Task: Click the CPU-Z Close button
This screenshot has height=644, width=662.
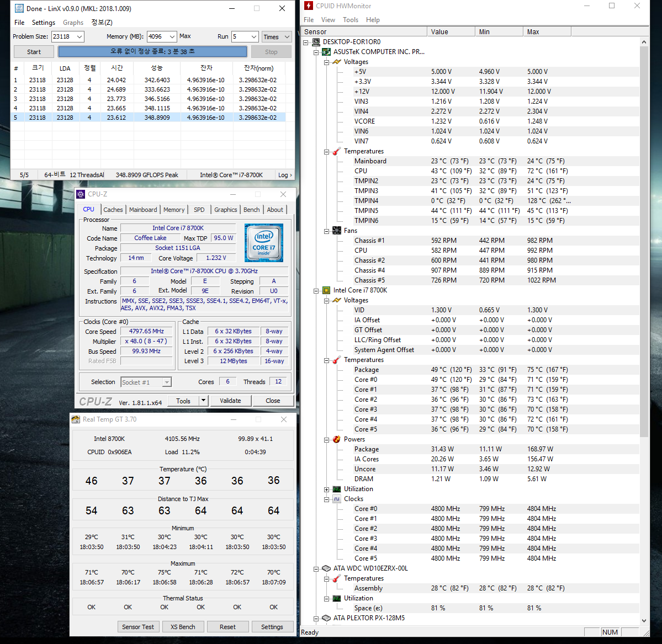Action: pos(273,401)
